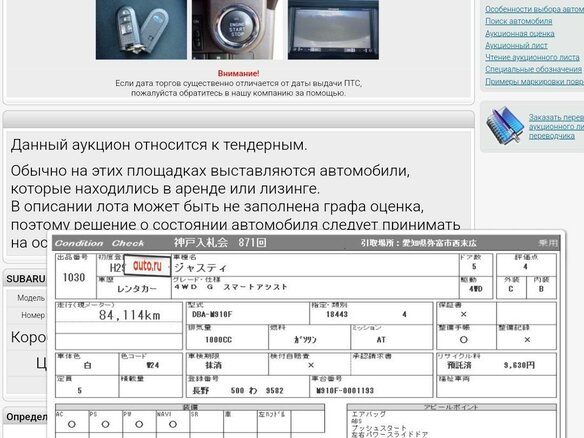Click lot number 1030 on auction sheet

click(x=74, y=278)
